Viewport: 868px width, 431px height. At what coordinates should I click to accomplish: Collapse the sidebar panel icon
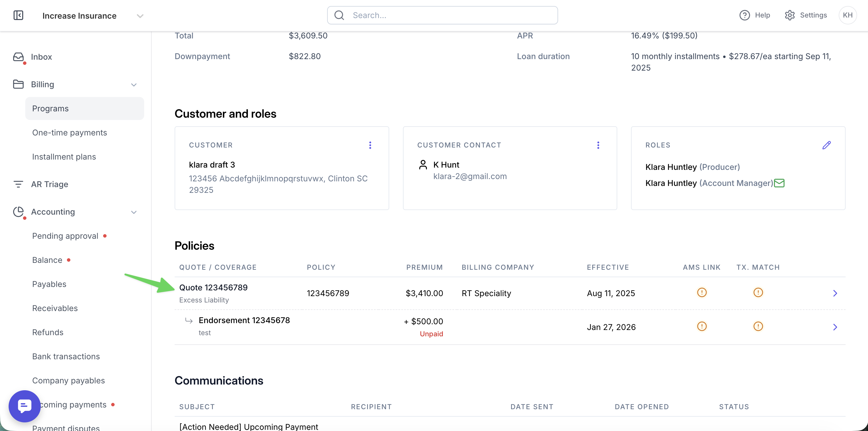click(18, 15)
